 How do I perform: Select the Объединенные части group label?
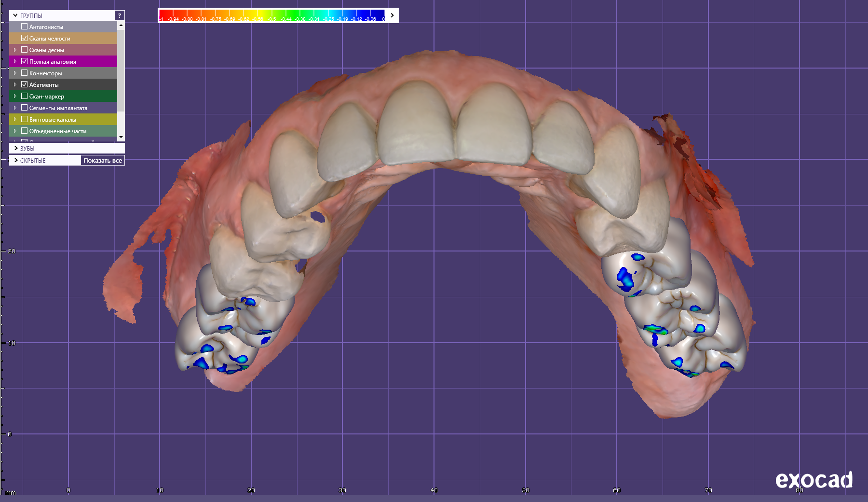[58, 131]
